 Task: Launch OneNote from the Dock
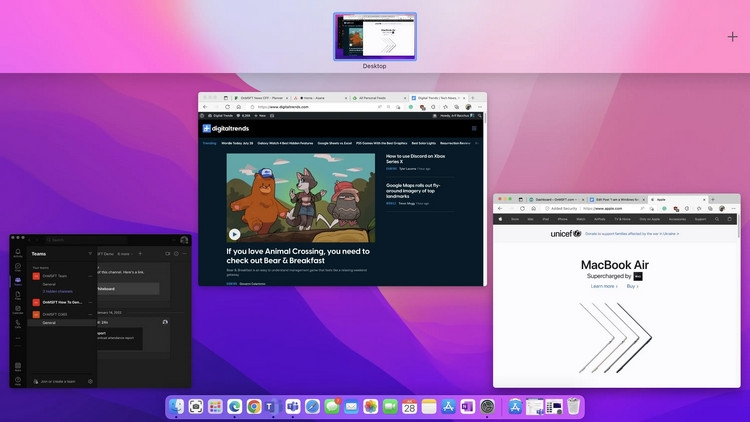coord(468,407)
